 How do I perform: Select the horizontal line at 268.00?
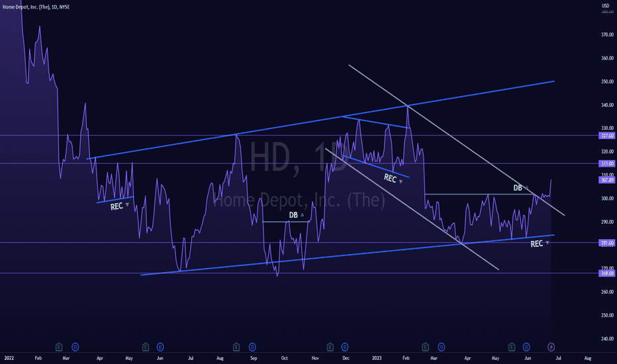pos(299,273)
